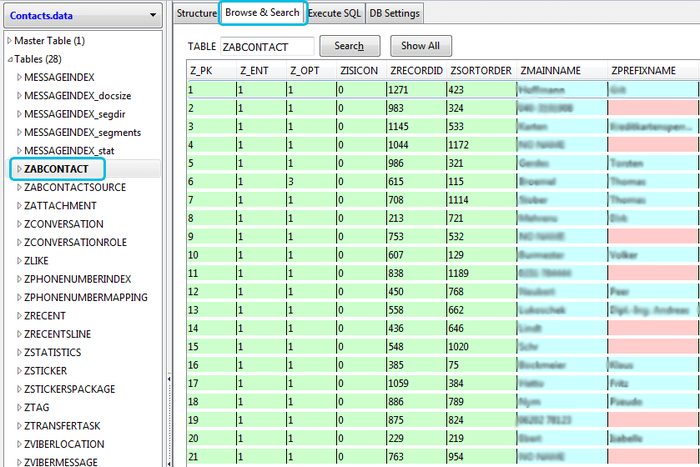Click the Z_PK column header
The height and width of the screenshot is (467, 700).
[212, 71]
